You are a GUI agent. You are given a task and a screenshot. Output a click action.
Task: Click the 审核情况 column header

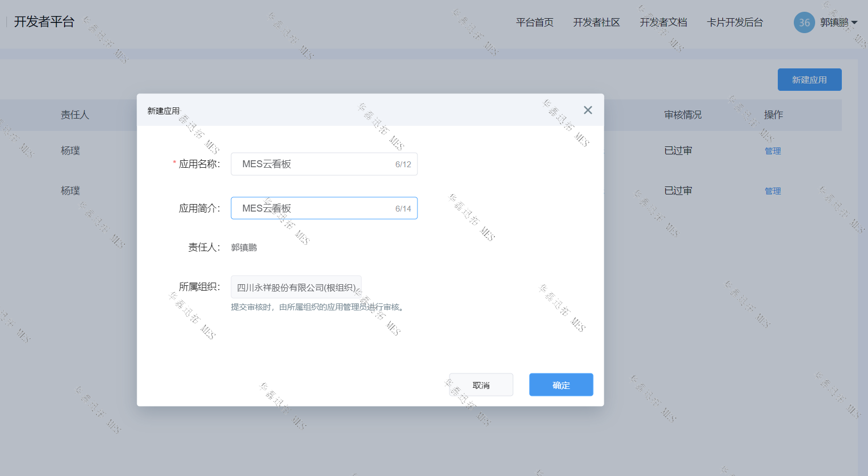[683, 115]
